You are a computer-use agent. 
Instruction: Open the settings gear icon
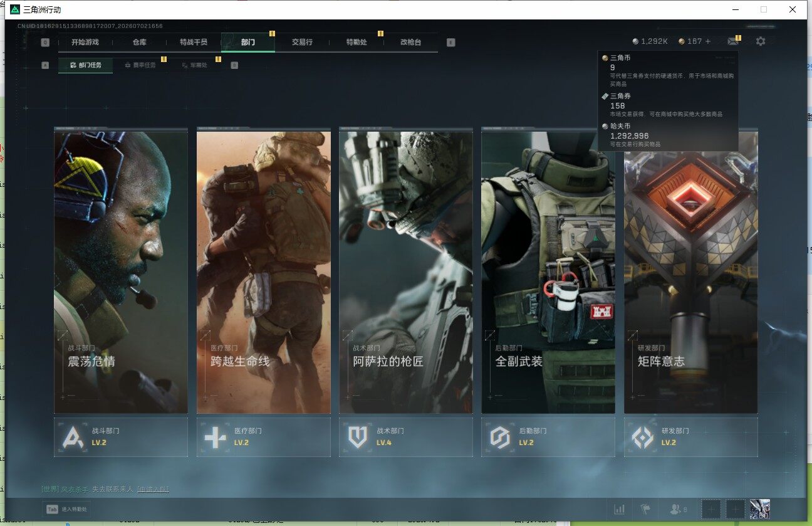(x=761, y=41)
